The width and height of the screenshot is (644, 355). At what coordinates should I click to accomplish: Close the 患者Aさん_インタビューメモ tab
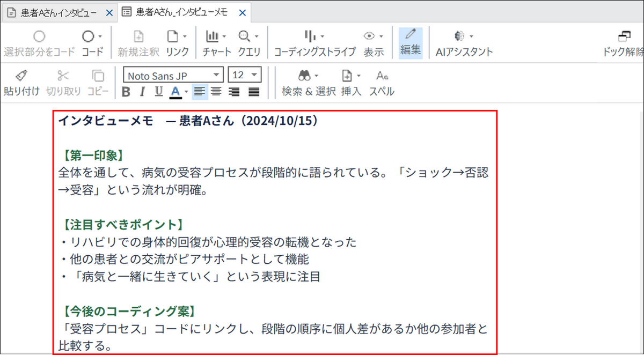241,12
